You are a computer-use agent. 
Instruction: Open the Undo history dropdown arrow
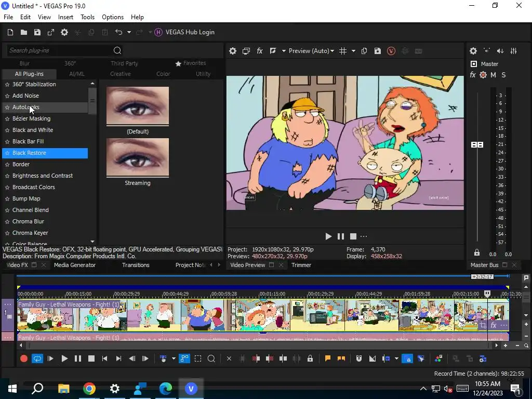tap(129, 32)
